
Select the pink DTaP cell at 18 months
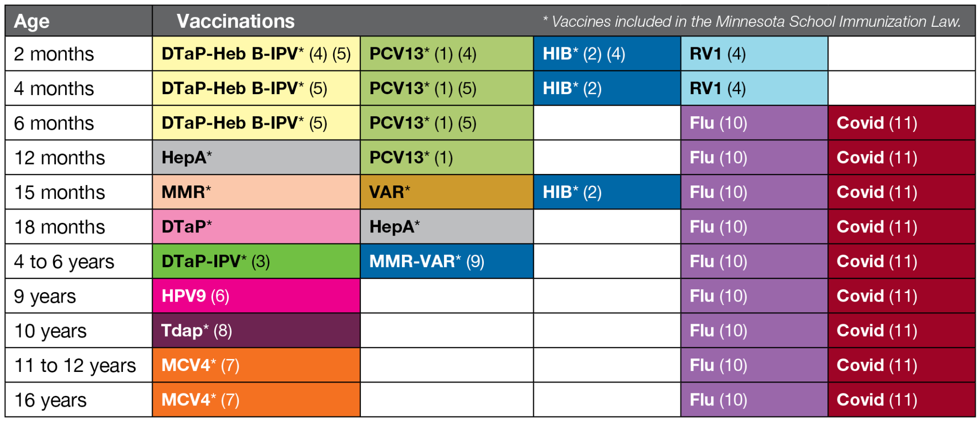tap(256, 227)
